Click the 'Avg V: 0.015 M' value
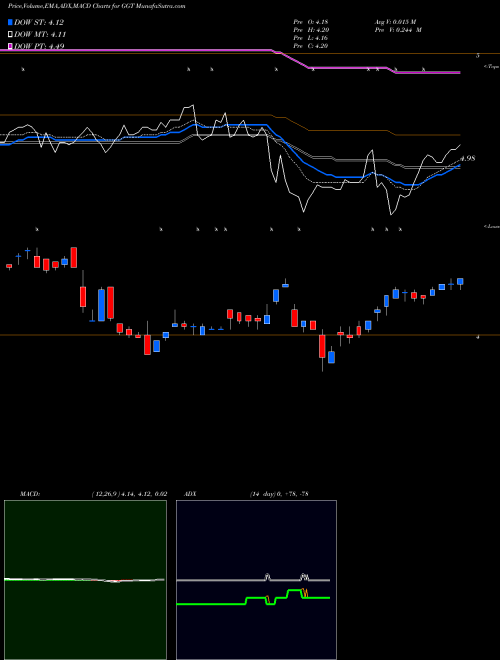 [x=395, y=22]
